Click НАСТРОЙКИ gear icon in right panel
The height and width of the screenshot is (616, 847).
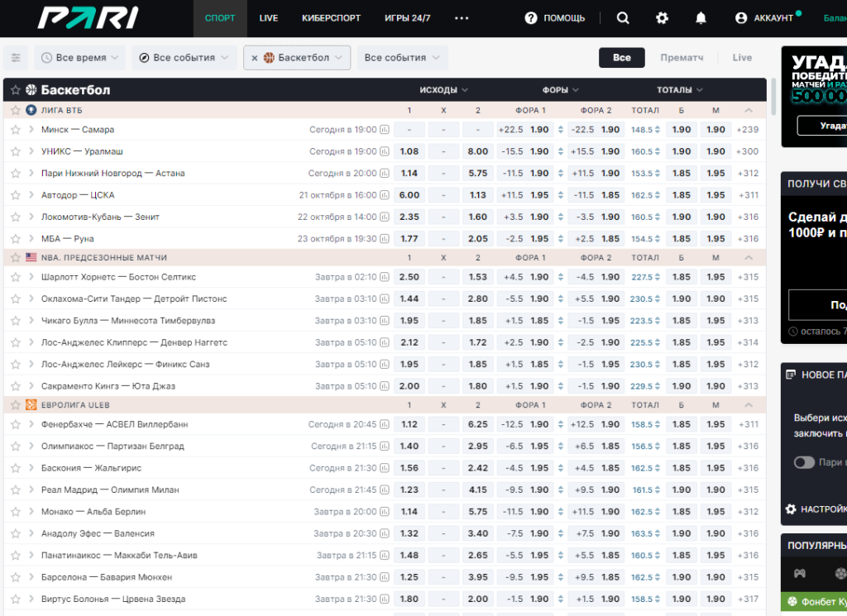(791, 509)
